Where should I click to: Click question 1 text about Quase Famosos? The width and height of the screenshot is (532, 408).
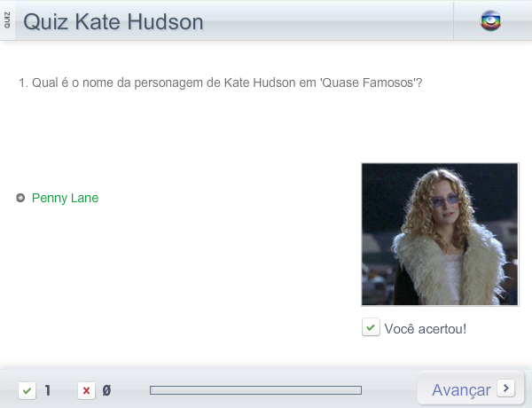tap(221, 82)
